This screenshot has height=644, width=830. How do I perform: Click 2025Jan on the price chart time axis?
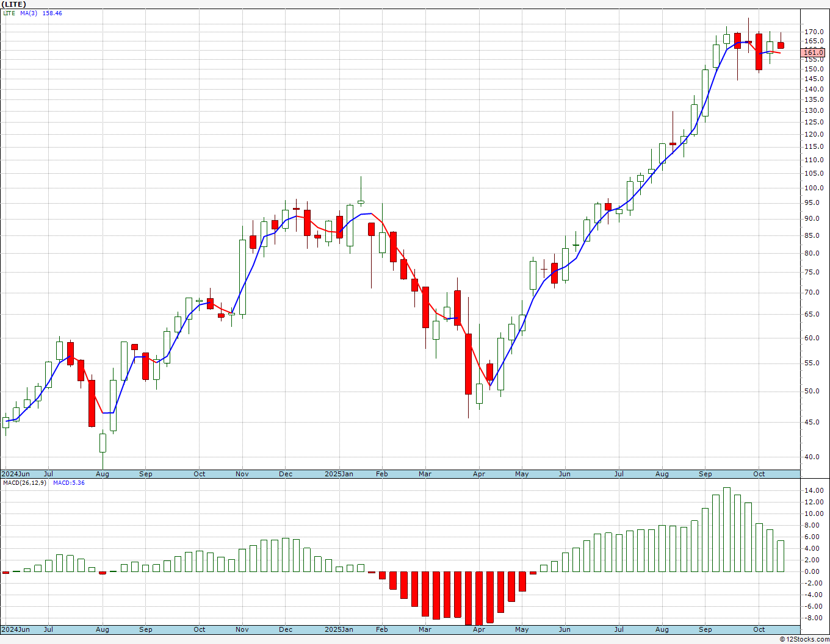[339, 474]
